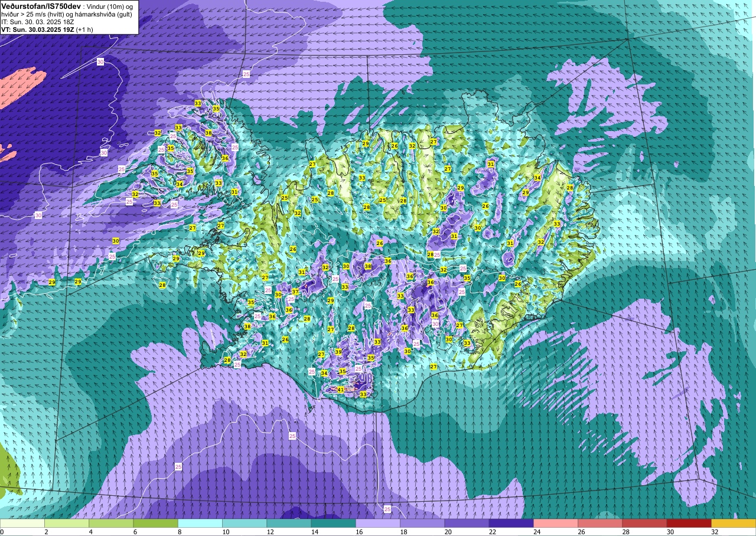The image size is (756, 536).
Task: Click the dark teal 14–16 color scale swatch
Action: coord(333,523)
